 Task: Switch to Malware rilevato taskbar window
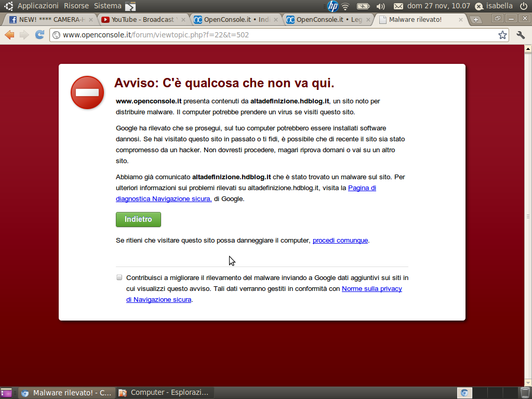[66, 393]
